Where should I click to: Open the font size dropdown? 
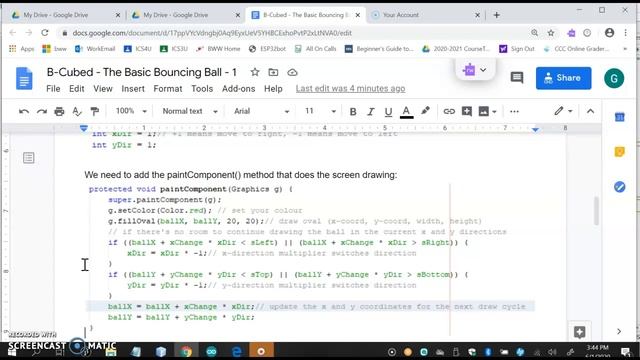point(320,111)
